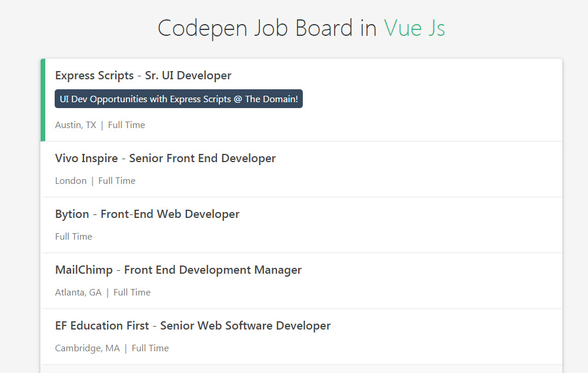Click the Atlanta, GA location under MailChimp

point(78,292)
